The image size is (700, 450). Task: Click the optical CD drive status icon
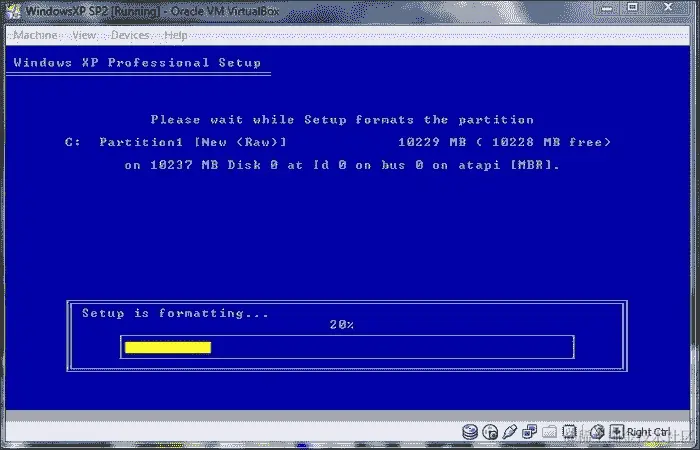(490, 432)
